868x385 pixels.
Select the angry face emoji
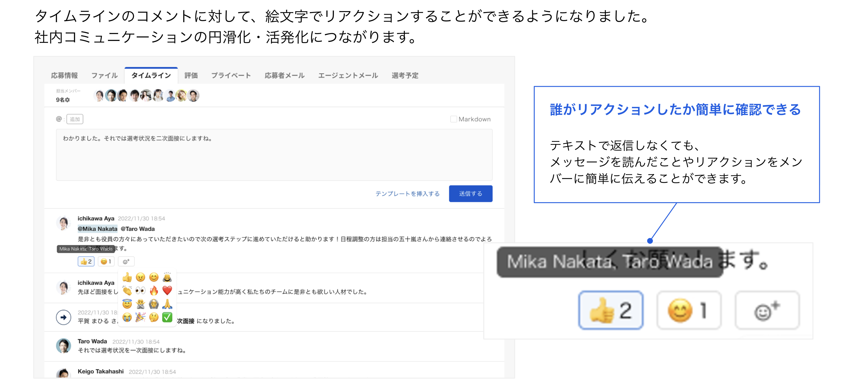(x=140, y=277)
